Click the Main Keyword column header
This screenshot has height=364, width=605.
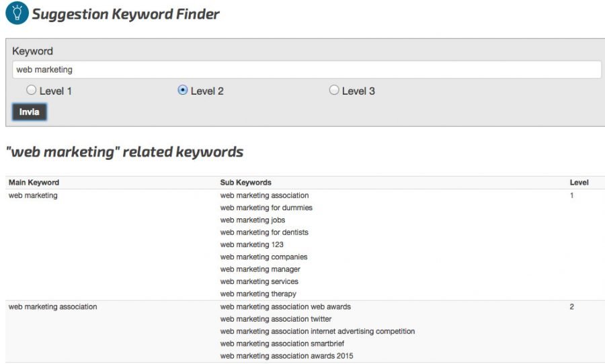tap(34, 183)
